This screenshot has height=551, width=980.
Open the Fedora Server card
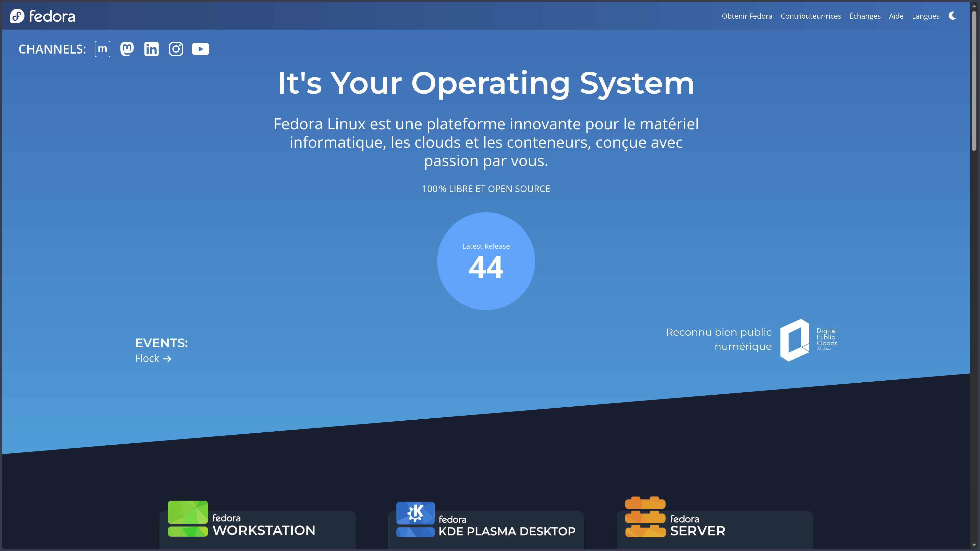715,530
